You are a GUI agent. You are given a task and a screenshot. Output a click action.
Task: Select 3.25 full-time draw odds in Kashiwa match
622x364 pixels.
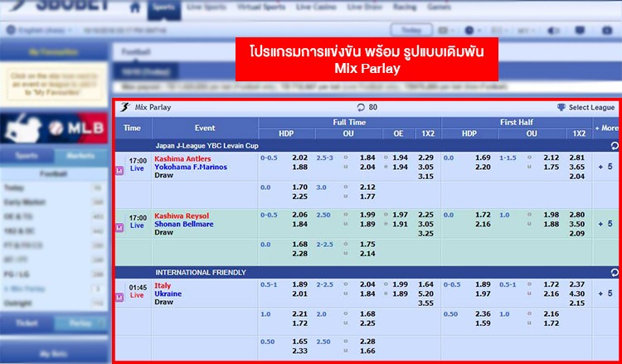(425, 234)
